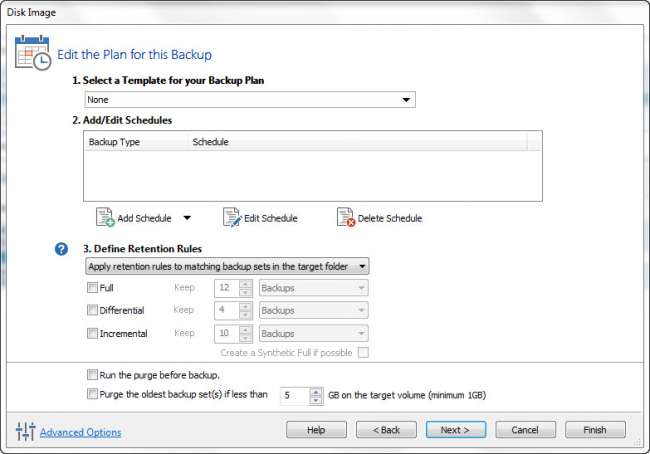Open the Advanced Options link
Viewport: 650px width, 454px height.
click(81, 433)
